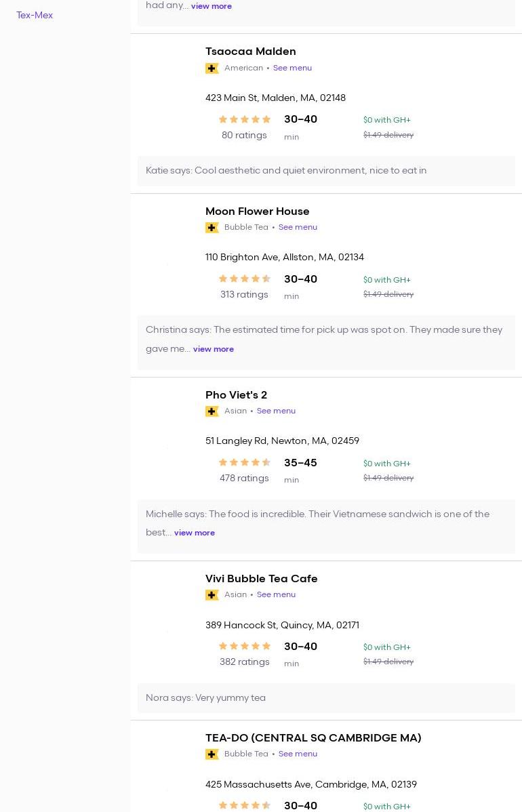
Task: Click the 382 ratings count
Action: pyautogui.click(x=244, y=662)
